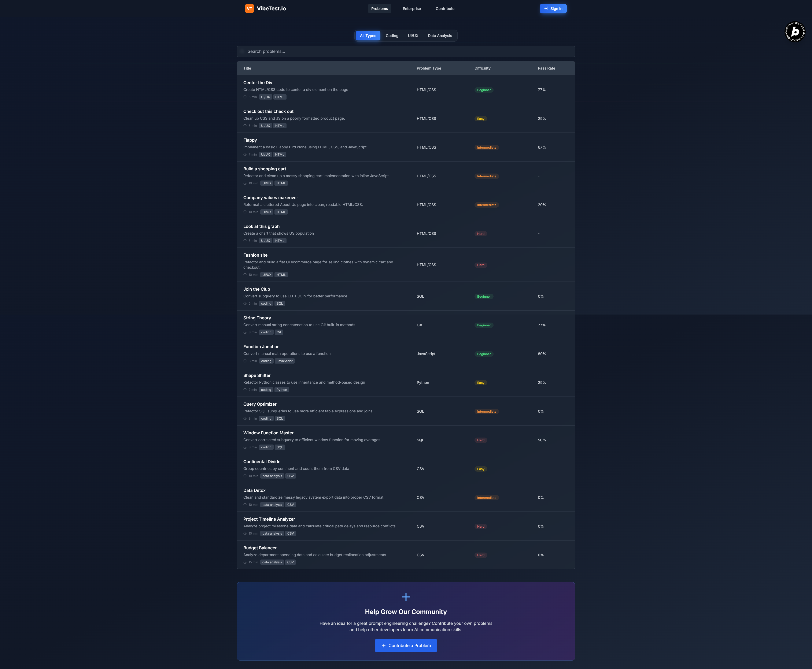The width and height of the screenshot is (812, 669).
Task: Click the Contribute a Problem button
Action: [406, 646]
